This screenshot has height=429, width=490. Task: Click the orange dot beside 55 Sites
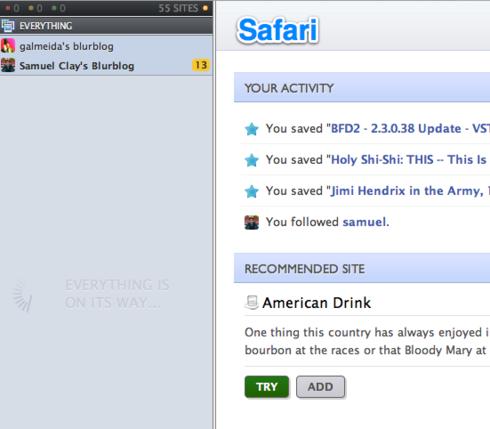(x=205, y=8)
